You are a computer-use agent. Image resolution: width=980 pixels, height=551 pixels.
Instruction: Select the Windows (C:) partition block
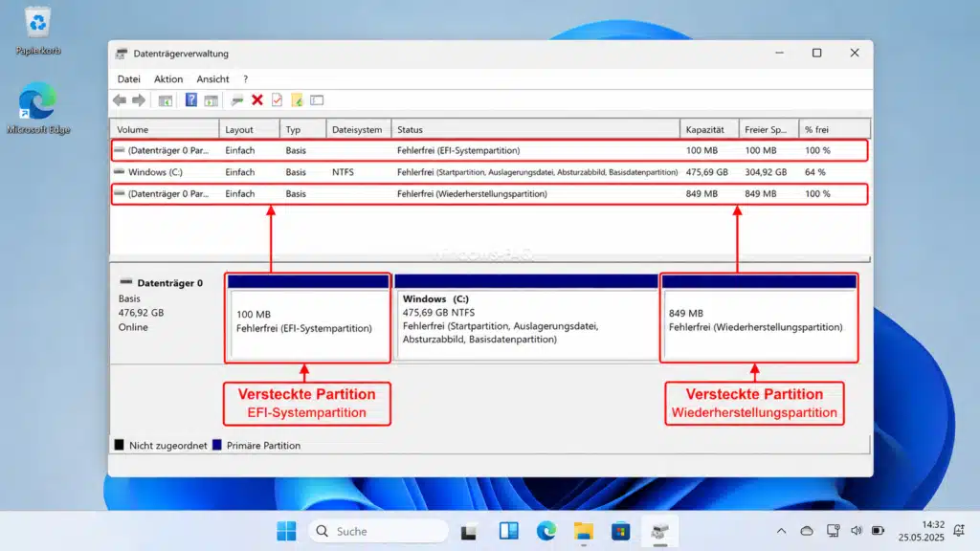pos(525,318)
